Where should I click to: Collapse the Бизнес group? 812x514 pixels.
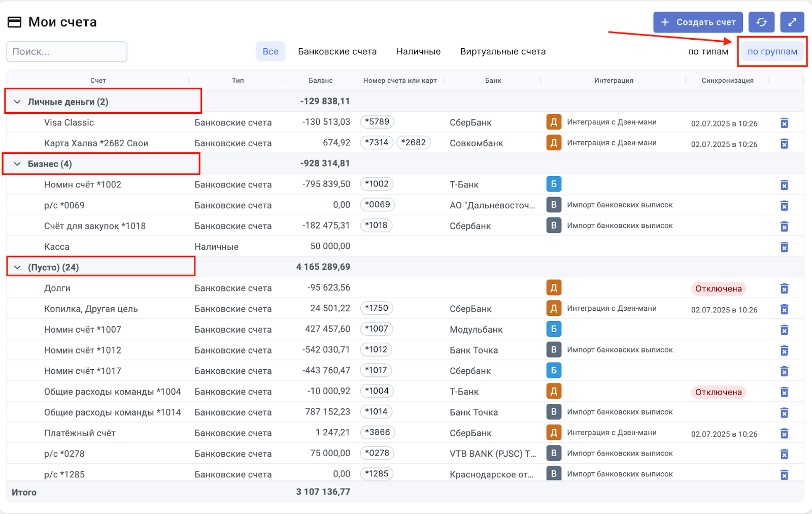pos(17,164)
